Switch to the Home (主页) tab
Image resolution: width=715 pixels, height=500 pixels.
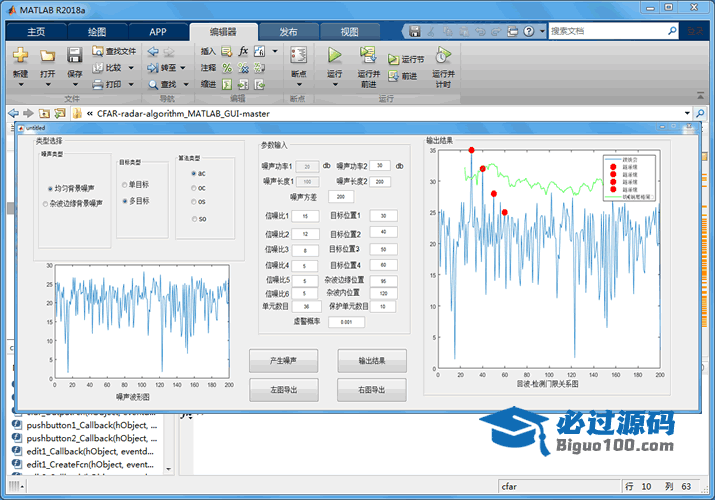point(36,31)
